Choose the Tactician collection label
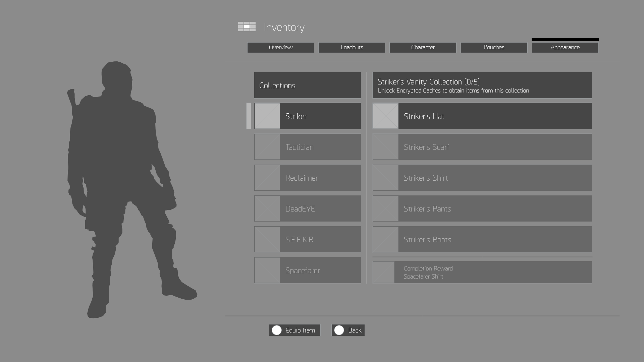 (300, 147)
